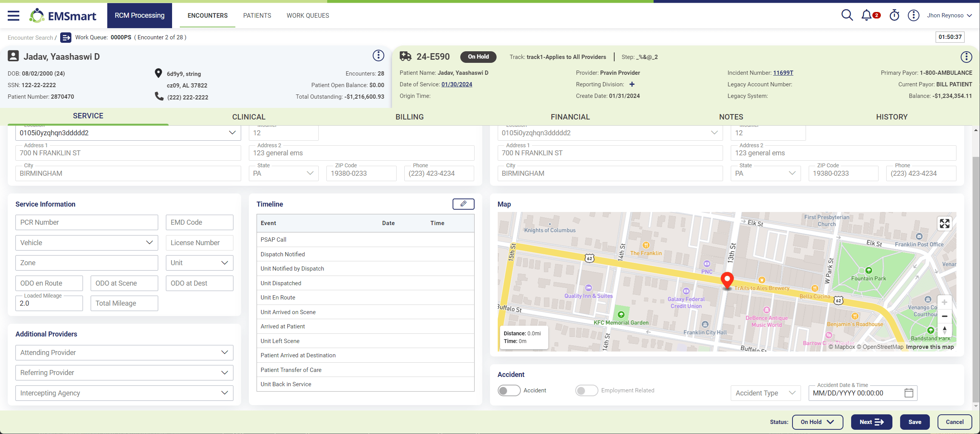
Task: Add a Reporting Division with plus icon
Action: 632,84
